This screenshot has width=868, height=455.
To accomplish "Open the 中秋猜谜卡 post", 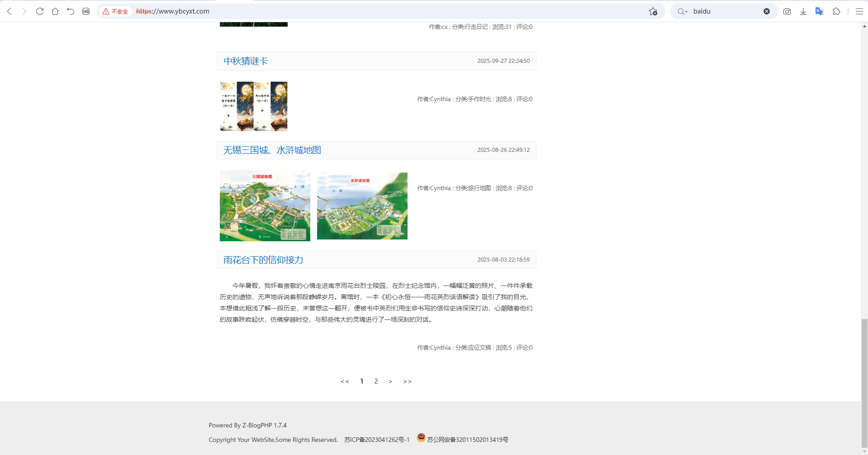I will pyautogui.click(x=246, y=61).
